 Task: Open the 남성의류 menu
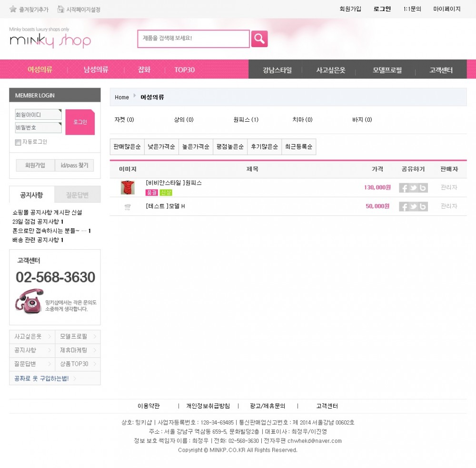click(96, 69)
